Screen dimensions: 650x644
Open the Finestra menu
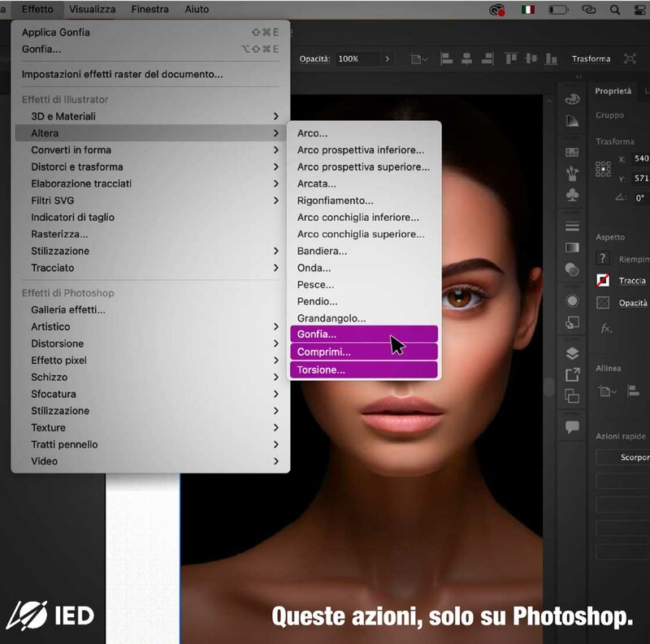(150, 9)
